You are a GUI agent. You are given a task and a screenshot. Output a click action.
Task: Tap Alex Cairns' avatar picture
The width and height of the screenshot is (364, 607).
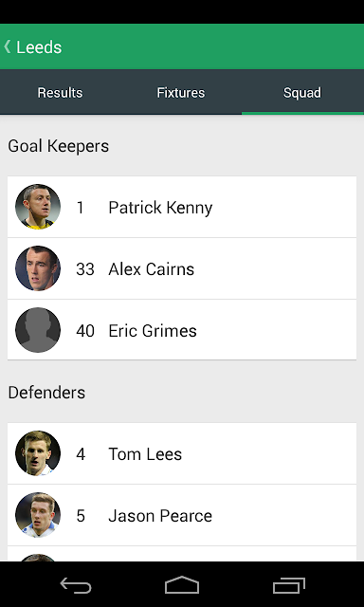point(38,268)
